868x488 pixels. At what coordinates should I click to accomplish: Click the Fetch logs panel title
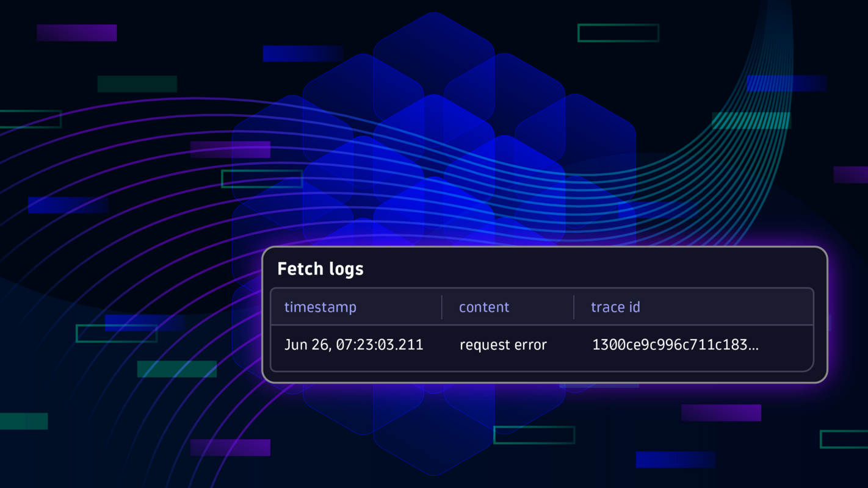pyautogui.click(x=320, y=268)
